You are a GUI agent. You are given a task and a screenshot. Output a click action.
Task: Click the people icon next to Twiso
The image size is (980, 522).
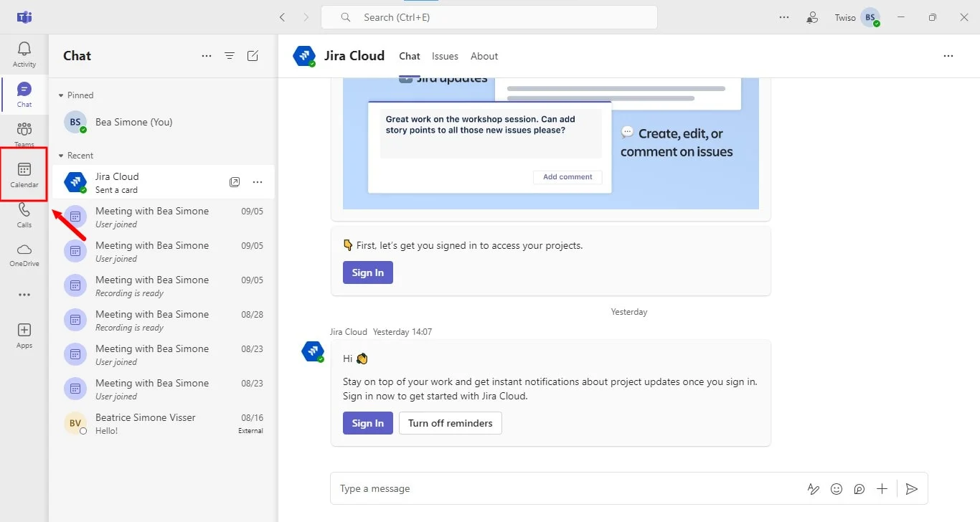click(812, 17)
